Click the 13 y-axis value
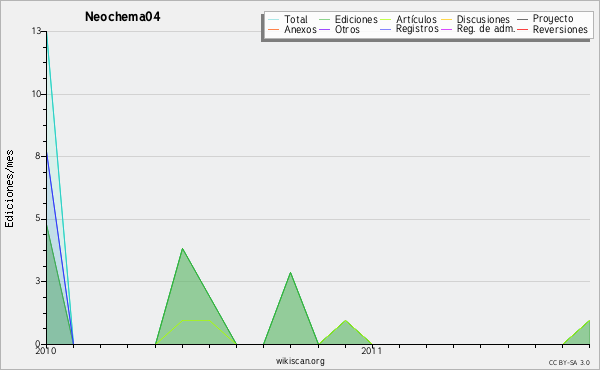 (36, 31)
